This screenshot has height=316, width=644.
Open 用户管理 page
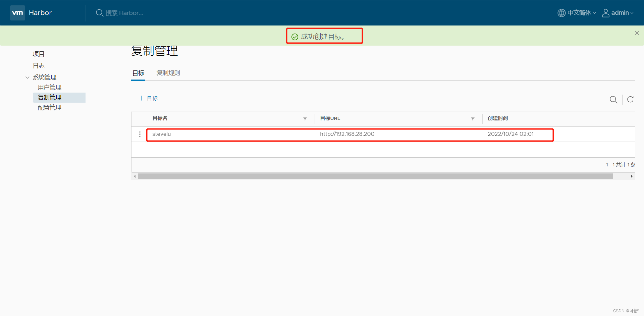[50, 88]
